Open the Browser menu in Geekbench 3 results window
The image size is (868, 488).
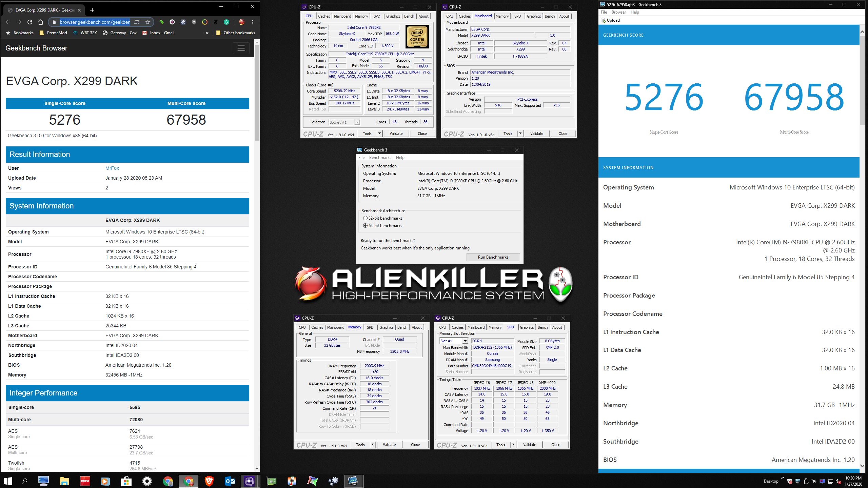point(619,12)
